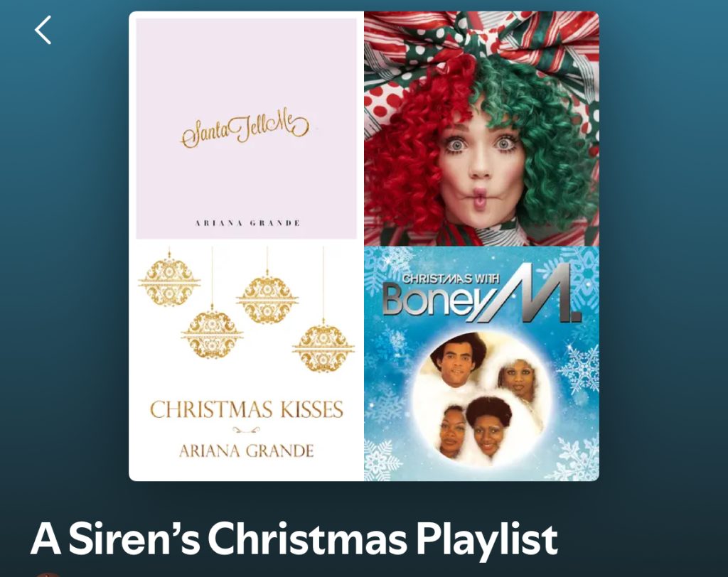Open the Santa Tell Me album cover
This screenshot has width=728, height=577.
coord(246,129)
